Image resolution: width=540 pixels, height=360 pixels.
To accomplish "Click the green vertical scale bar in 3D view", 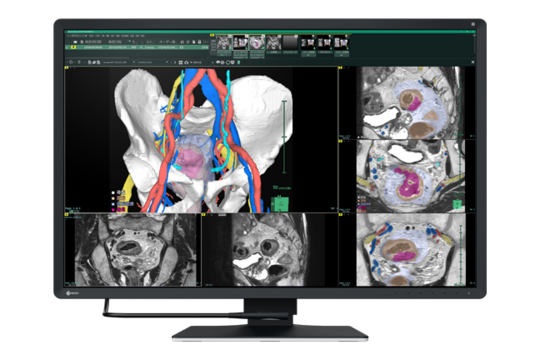I will [284, 137].
